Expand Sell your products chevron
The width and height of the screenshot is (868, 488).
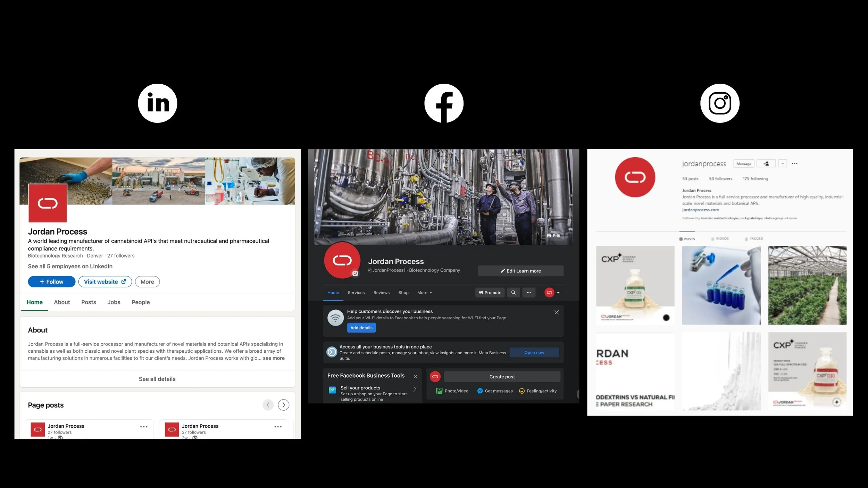coord(414,389)
